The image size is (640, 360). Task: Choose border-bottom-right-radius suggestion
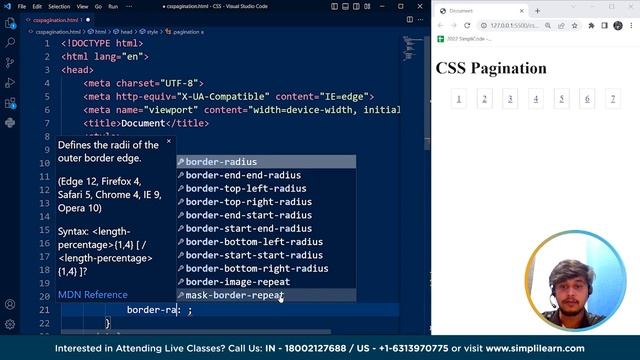point(266,269)
